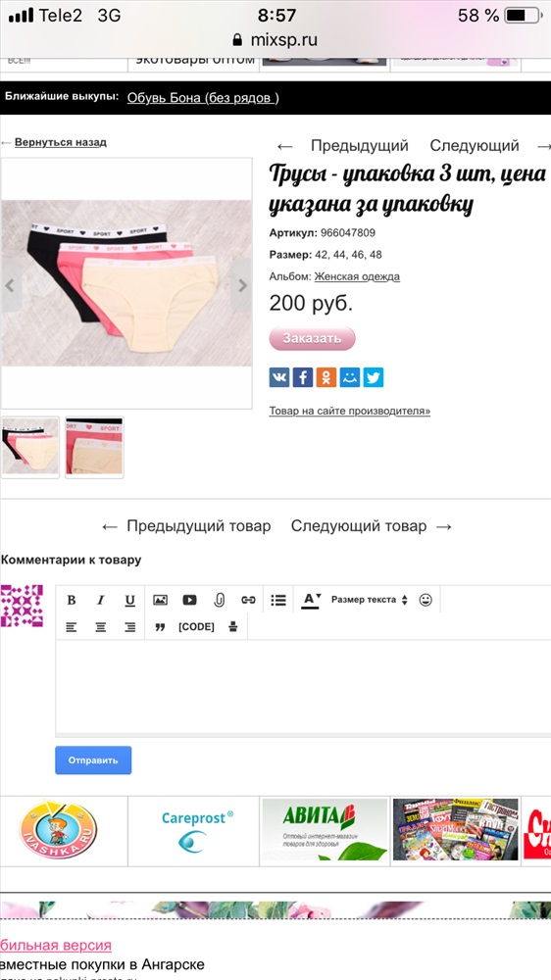551x980 pixels.
Task: Show next product image arrow
Action: 242,285
